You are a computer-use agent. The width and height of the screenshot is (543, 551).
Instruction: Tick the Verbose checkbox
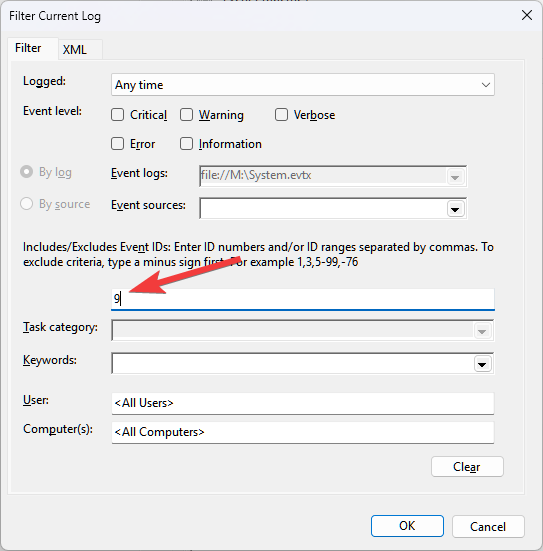click(x=281, y=115)
